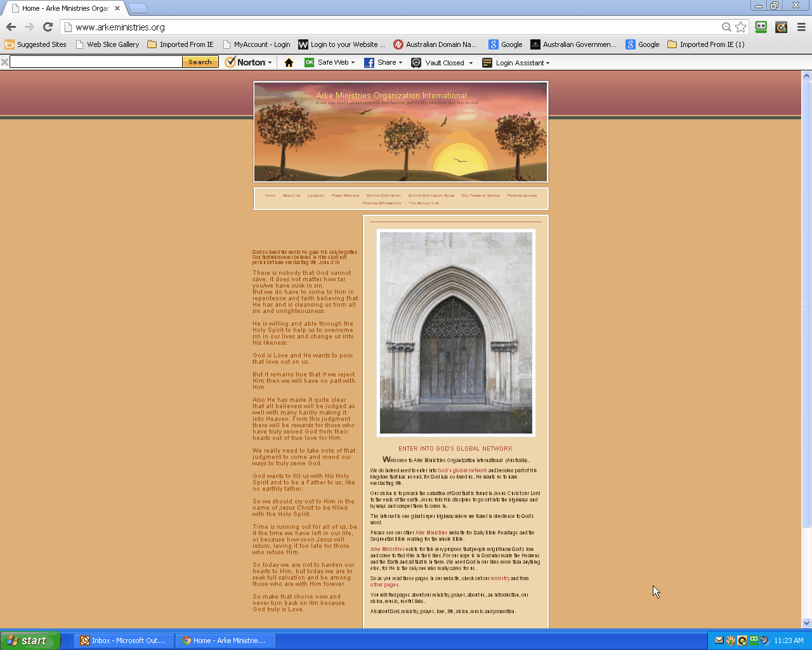Select the About Us navigation item
This screenshot has width=812, height=650.
coord(291,196)
